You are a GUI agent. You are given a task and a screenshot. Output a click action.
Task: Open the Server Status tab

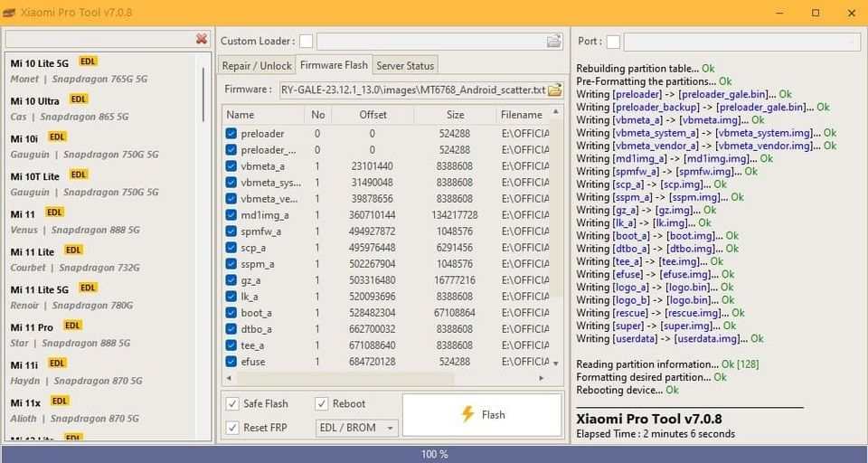(405, 65)
